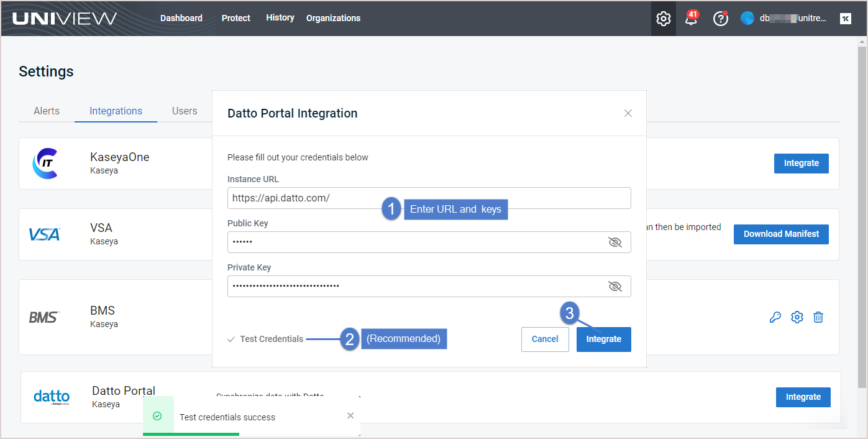Click the Datto Portal Integration dialog title

pyautogui.click(x=293, y=113)
